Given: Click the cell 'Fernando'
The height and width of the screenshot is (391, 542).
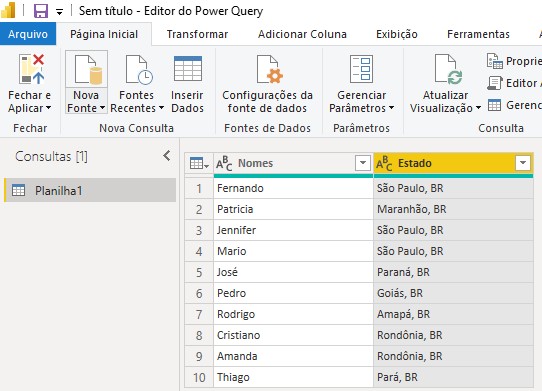Looking at the screenshot, I should [293, 188].
